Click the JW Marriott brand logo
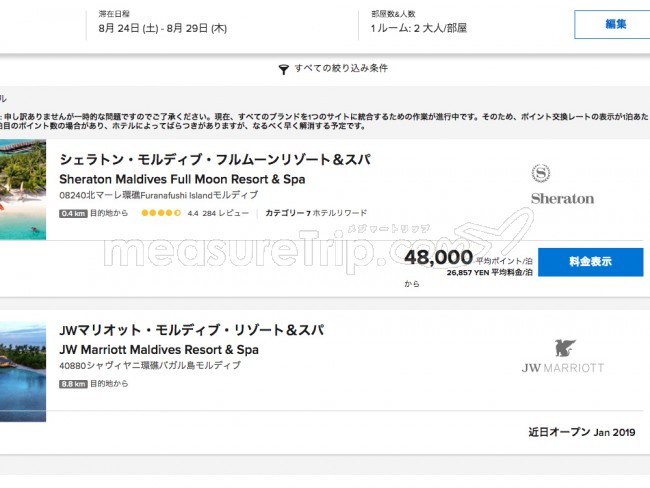Viewport: 650px width, 488px height. (x=563, y=356)
